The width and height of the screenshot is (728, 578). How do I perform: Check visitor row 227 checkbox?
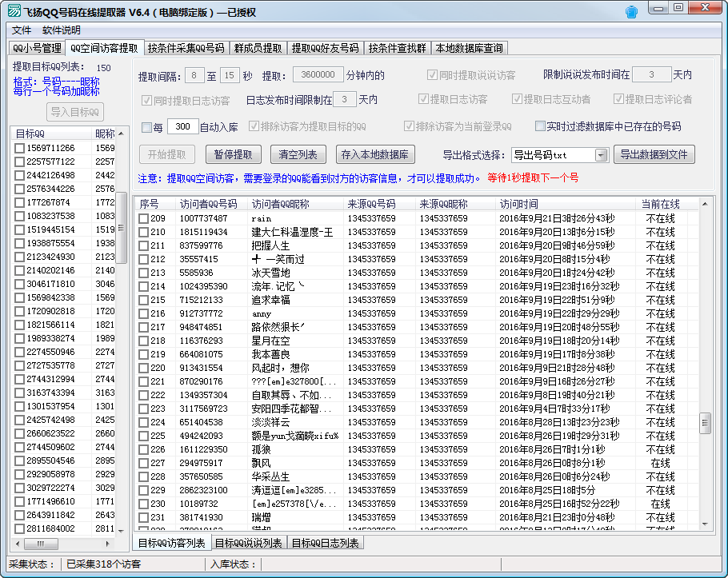pos(143,464)
